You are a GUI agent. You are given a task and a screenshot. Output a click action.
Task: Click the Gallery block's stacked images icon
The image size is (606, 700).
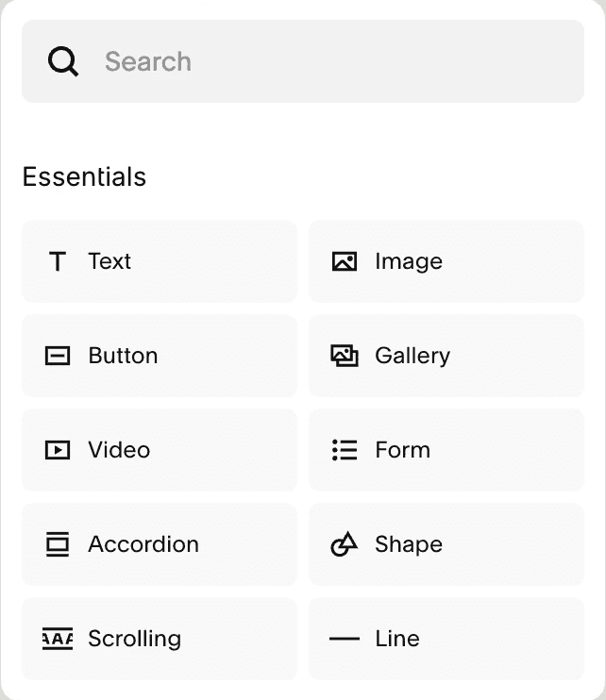point(345,356)
